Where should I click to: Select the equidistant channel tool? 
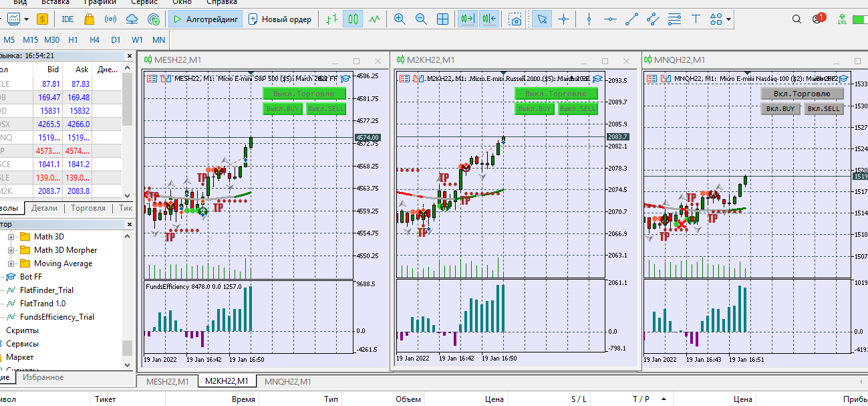(x=653, y=19)
